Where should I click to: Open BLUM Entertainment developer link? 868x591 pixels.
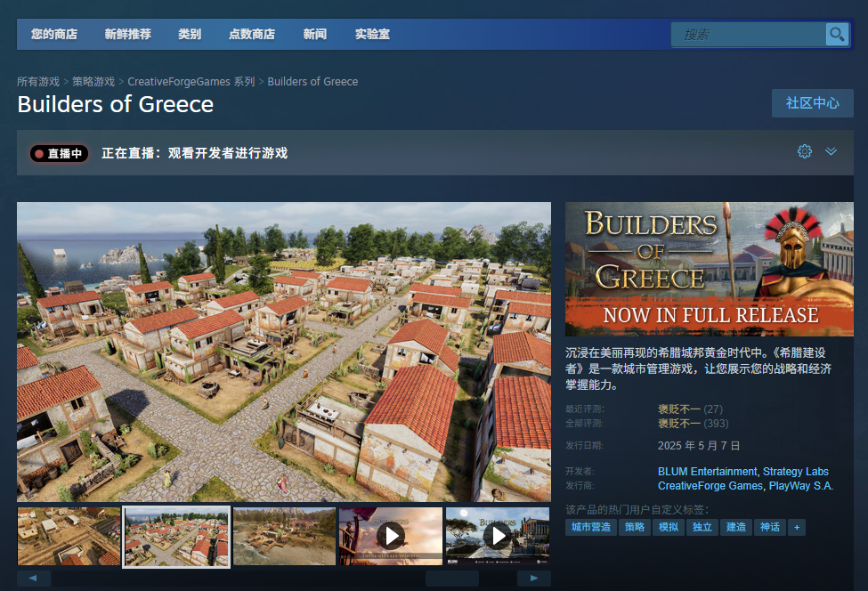tap(708, 472)
